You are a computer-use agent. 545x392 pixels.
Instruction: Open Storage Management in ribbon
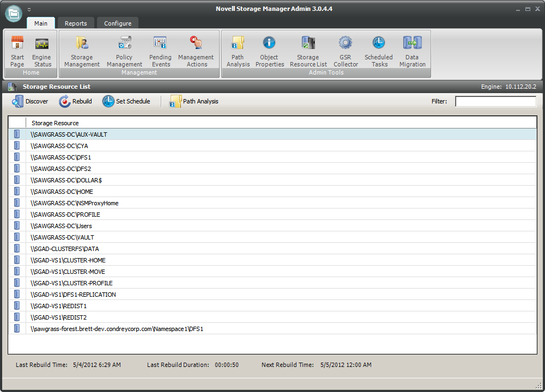(x=82, y=51)
